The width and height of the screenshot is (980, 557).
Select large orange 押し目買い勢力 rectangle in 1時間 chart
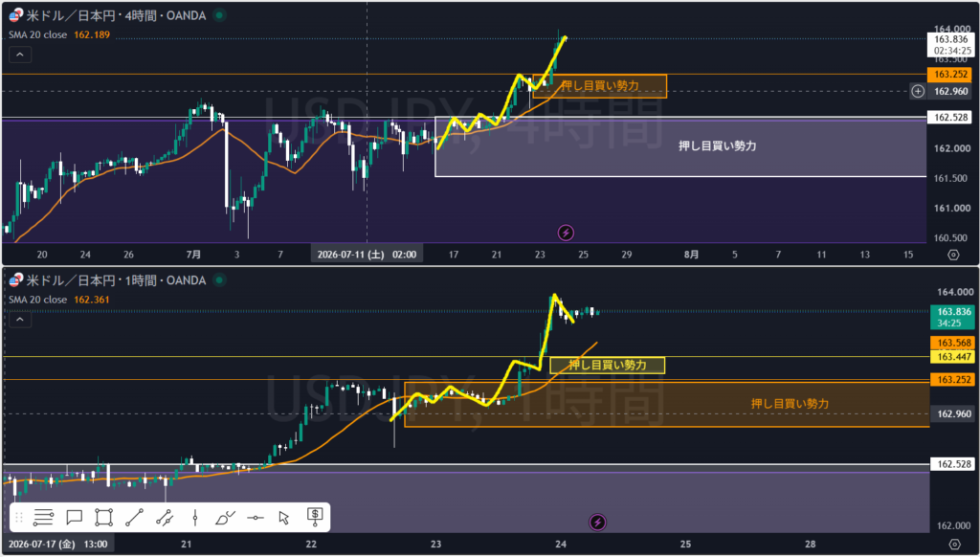pos(667,405)
